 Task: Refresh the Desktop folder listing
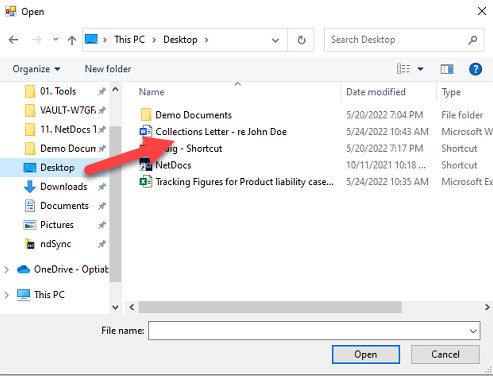301,40
